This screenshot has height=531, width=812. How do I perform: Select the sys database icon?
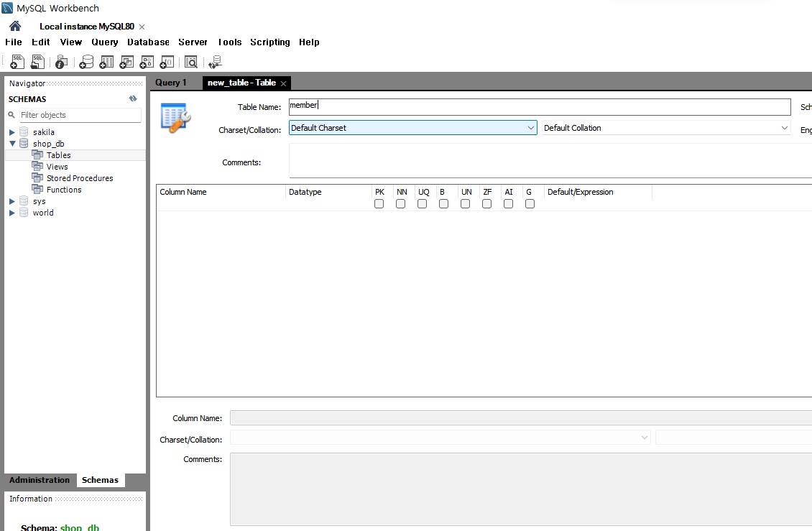point(24,201)
